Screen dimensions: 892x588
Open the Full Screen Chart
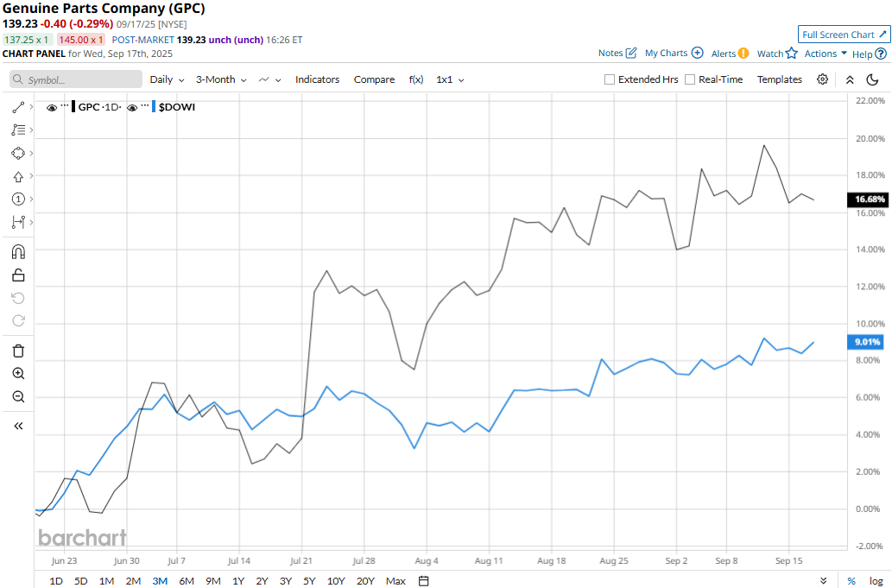click(x=845, y=35)
